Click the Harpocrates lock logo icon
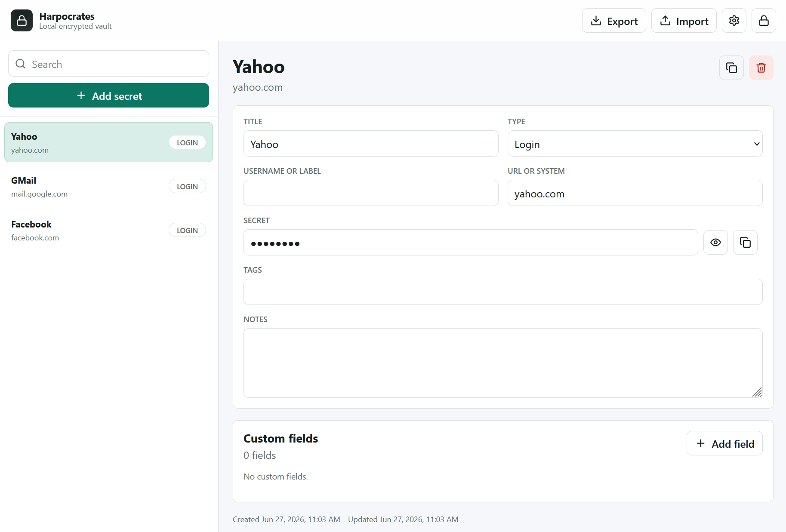The height and width of the screenshot is (532, 786). 22,21
